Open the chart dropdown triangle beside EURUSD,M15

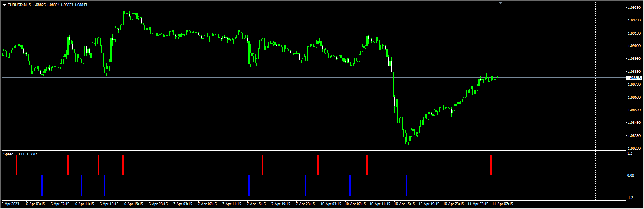(5, 5)
